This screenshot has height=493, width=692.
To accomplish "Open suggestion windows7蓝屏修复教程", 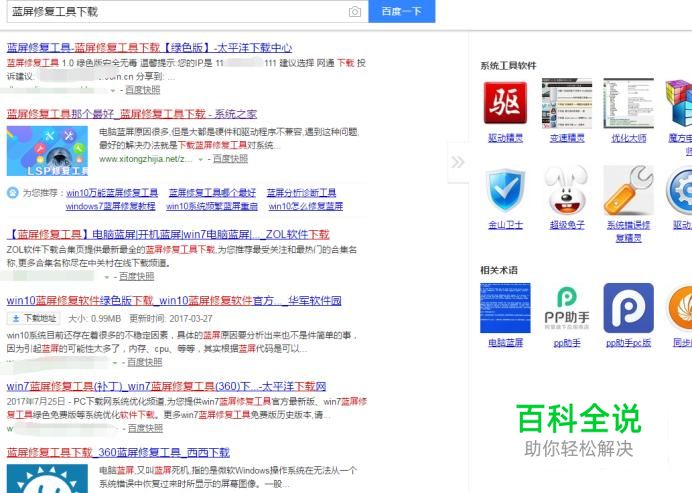I will [x=110, y=206].
